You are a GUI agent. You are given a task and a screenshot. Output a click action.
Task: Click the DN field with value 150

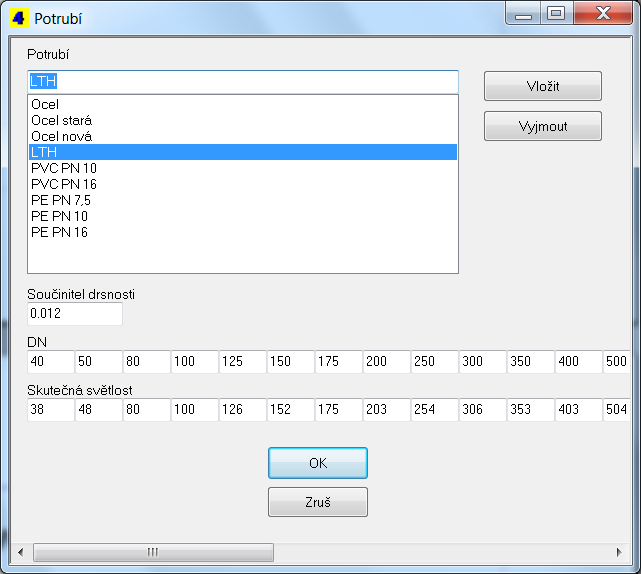tap(291, 361)
